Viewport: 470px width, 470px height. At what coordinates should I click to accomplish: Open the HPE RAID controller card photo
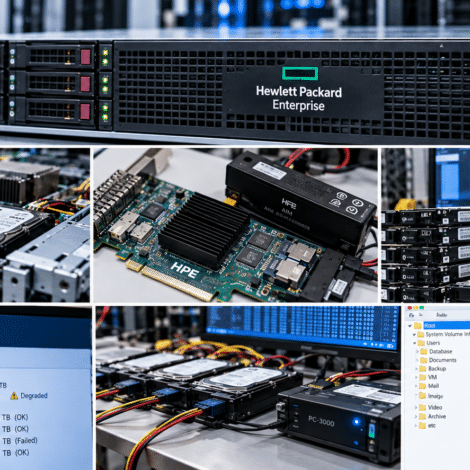[236, 225]
